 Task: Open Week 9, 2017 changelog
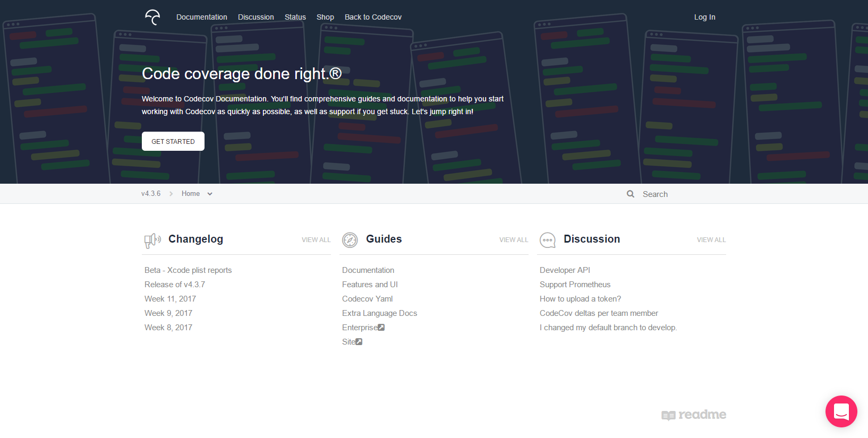tap(168, 313)
